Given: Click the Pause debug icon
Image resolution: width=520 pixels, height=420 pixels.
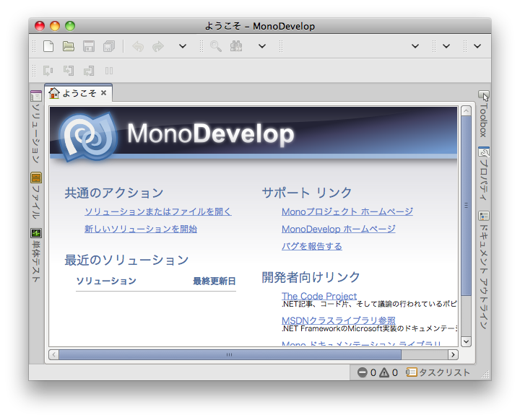Looking at the screenshot, I should point(109,71).
